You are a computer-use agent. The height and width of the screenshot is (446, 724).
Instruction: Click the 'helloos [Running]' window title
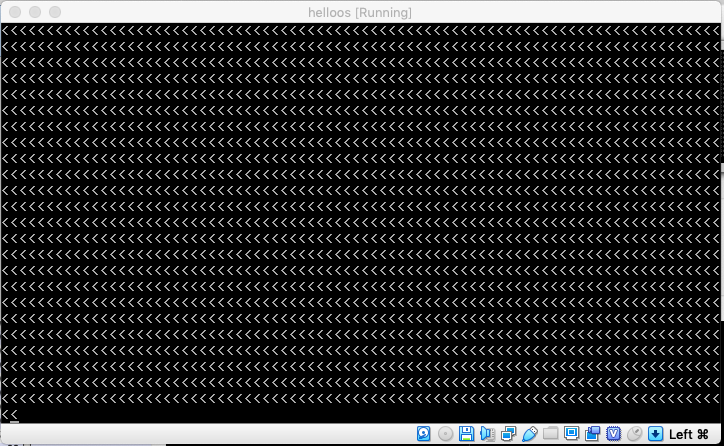(360, 12)
